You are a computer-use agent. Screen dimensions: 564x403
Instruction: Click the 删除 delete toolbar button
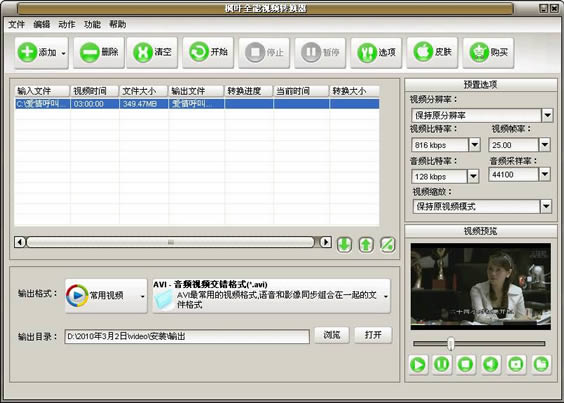point(99,53)
